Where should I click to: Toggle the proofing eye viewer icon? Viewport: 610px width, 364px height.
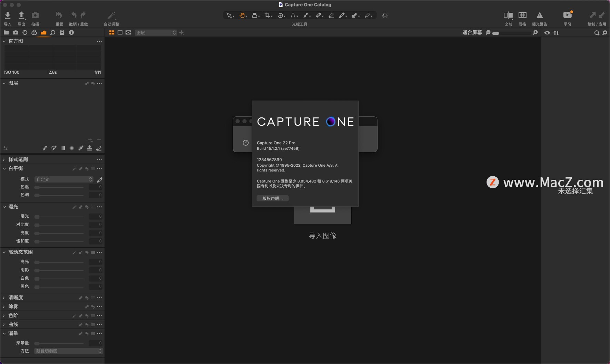point(128,32)
